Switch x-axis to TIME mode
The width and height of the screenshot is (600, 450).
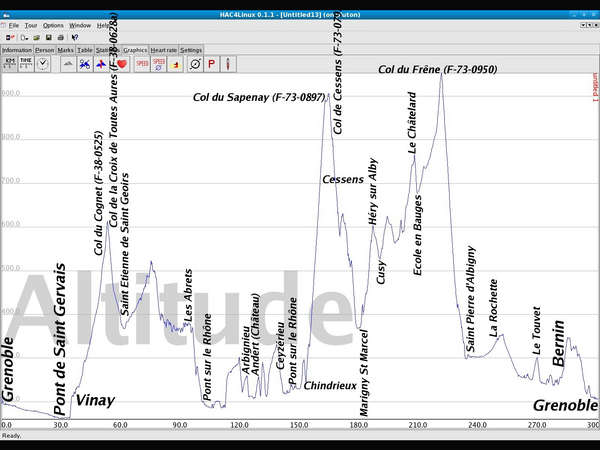[26, 64]
